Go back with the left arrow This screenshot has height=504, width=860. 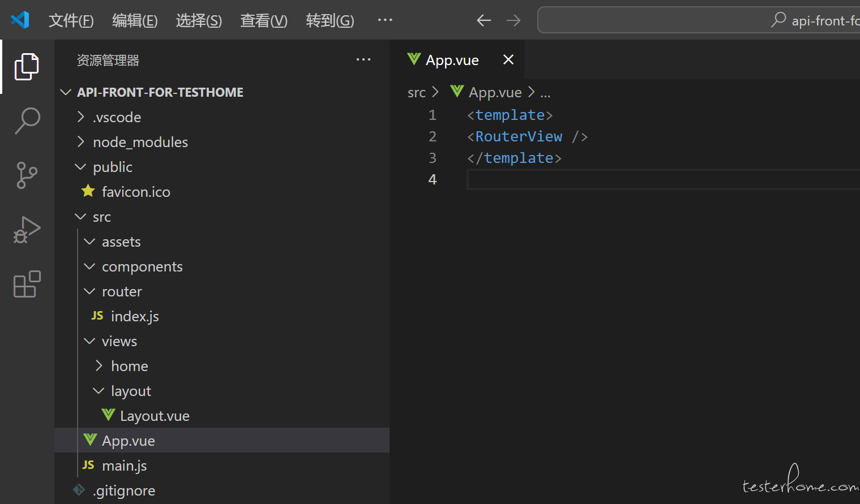point(484,20)
